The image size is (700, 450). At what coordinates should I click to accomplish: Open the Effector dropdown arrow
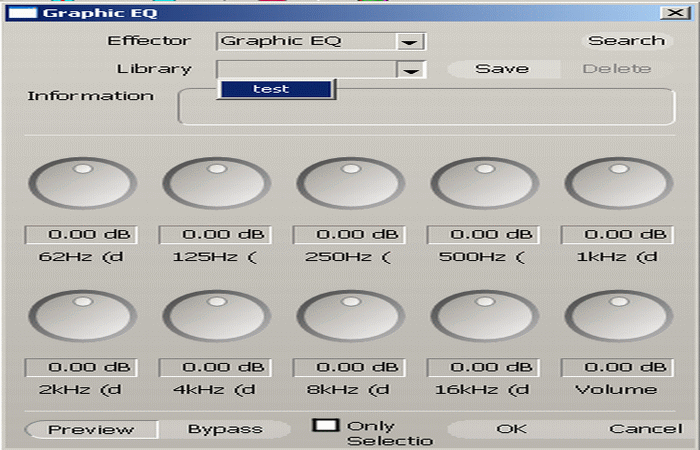coord(408,42)
